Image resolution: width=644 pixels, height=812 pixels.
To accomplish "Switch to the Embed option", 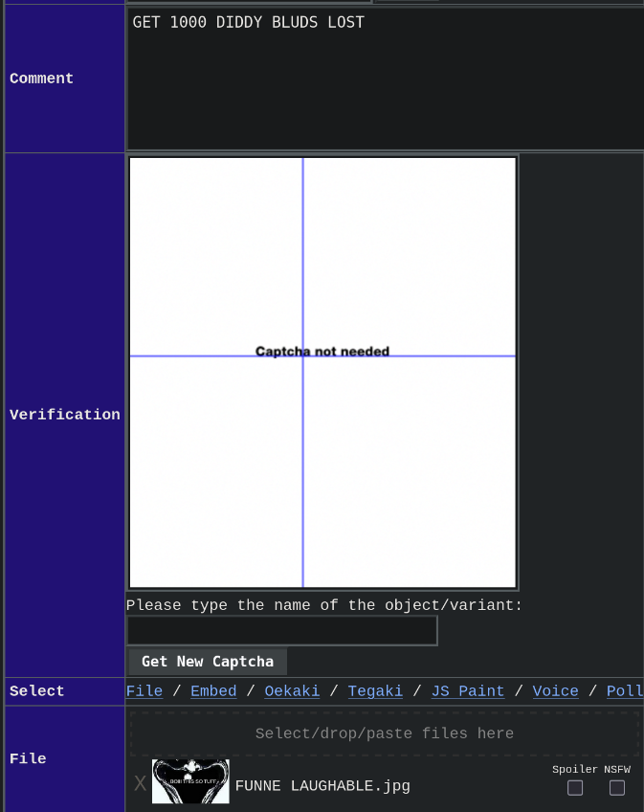I will (x=213, y=690).
